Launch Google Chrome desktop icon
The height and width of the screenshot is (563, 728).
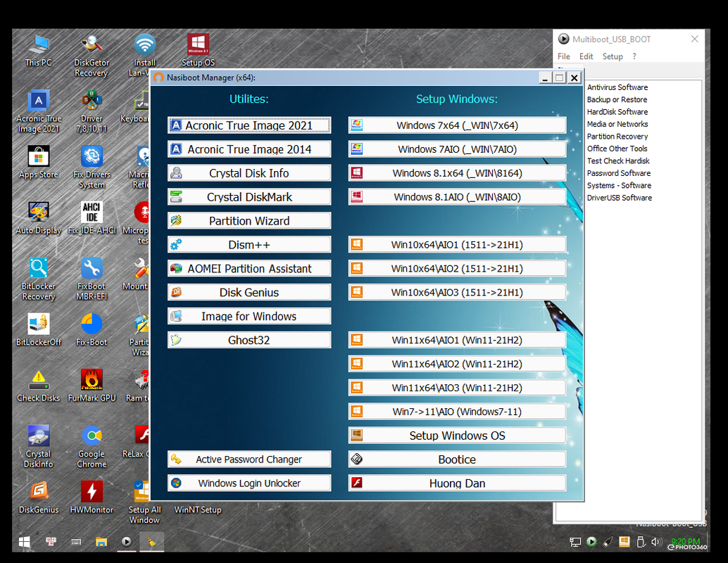pyautogui.click(x=92, y=446)
